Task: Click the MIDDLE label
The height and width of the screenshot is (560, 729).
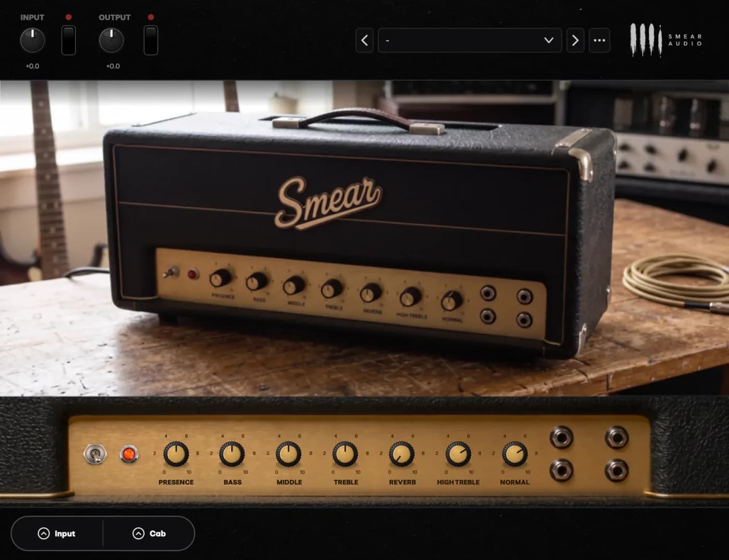Action: (289, 482)
